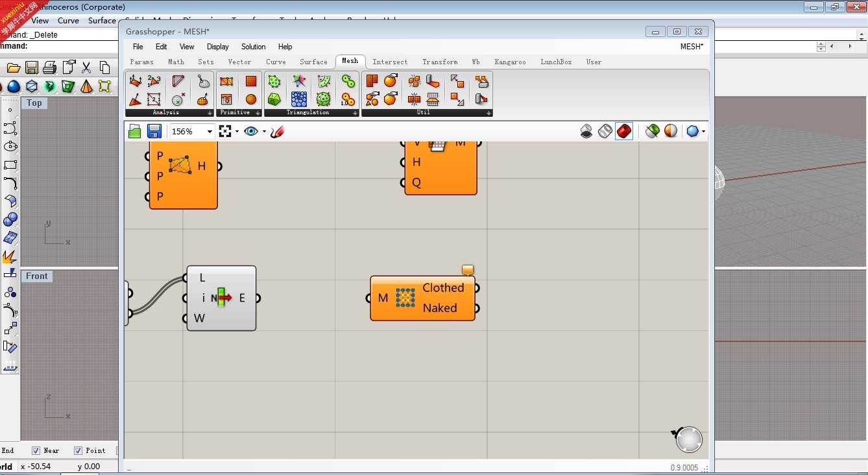Click the two-quad mesh icon in Primitive panel

(226, 81)
